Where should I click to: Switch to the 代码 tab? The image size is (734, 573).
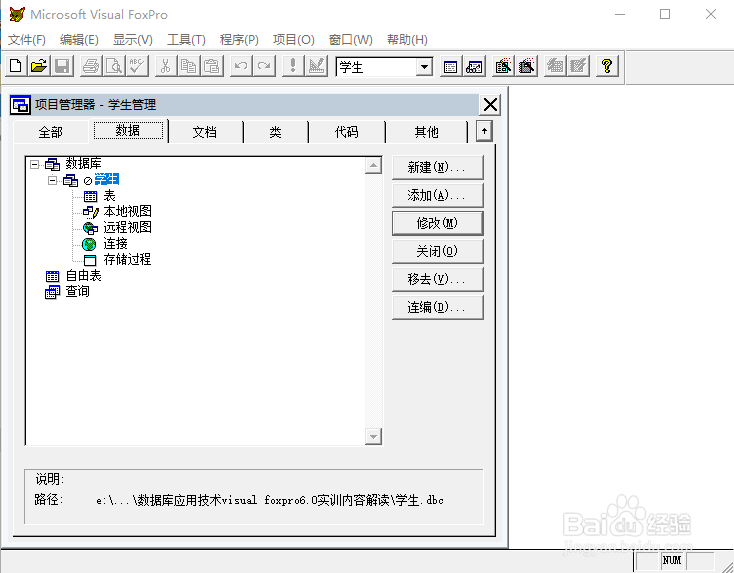click(x=346, y=132)
